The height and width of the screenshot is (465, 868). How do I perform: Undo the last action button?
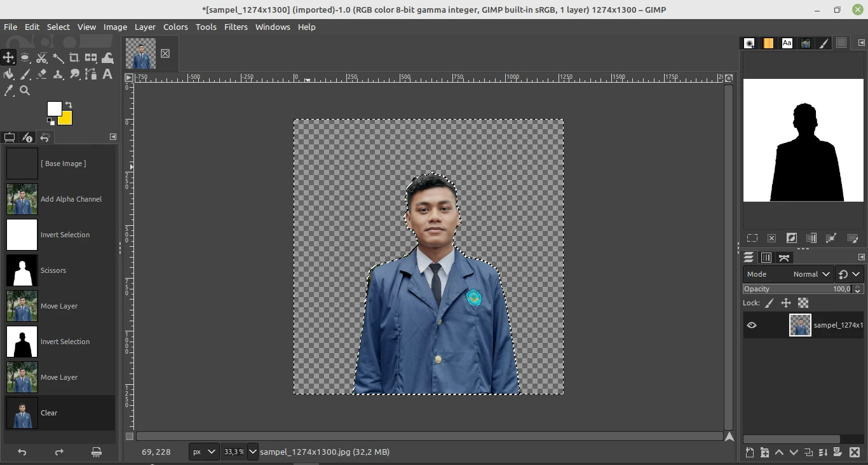tap(22, 452)
